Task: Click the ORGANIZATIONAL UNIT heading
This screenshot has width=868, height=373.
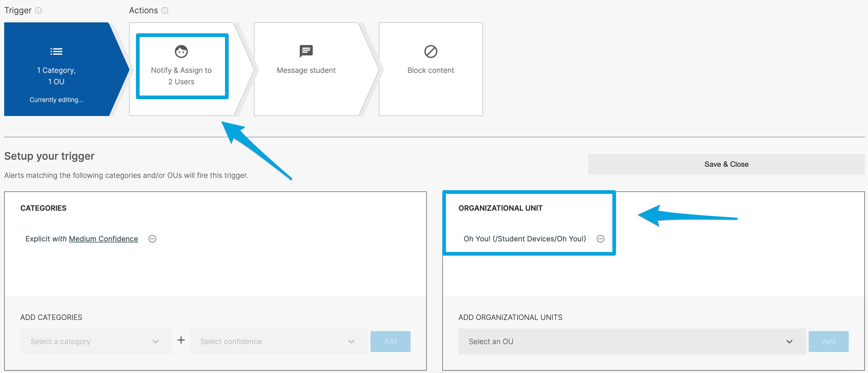Action: point(500,208)
